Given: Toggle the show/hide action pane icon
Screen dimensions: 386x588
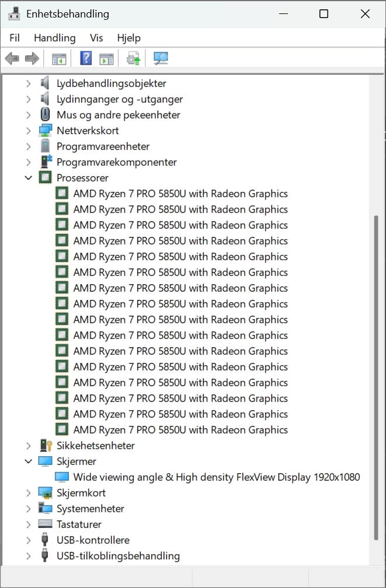Looking at the screenshot, I should click(x=107, y=59).
